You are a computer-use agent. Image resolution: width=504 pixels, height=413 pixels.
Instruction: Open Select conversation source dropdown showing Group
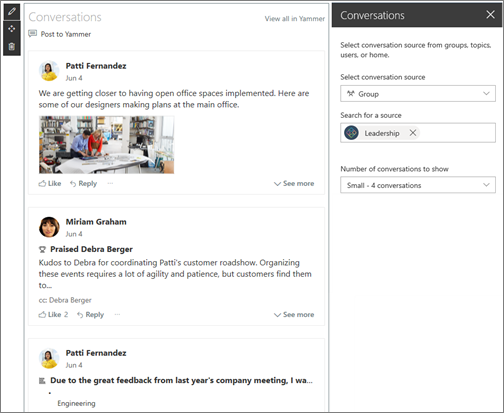[418, 94]
